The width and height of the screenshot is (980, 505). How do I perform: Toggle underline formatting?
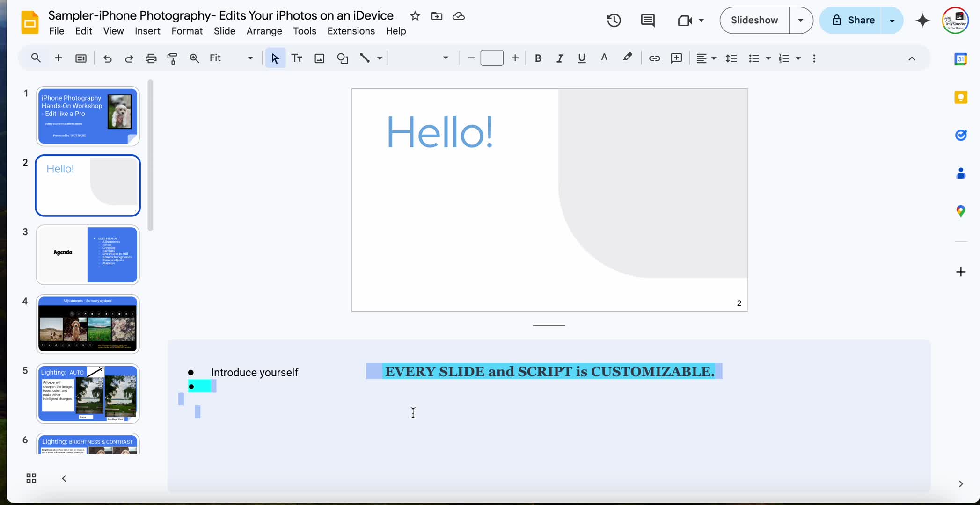[x=582, y=58]
